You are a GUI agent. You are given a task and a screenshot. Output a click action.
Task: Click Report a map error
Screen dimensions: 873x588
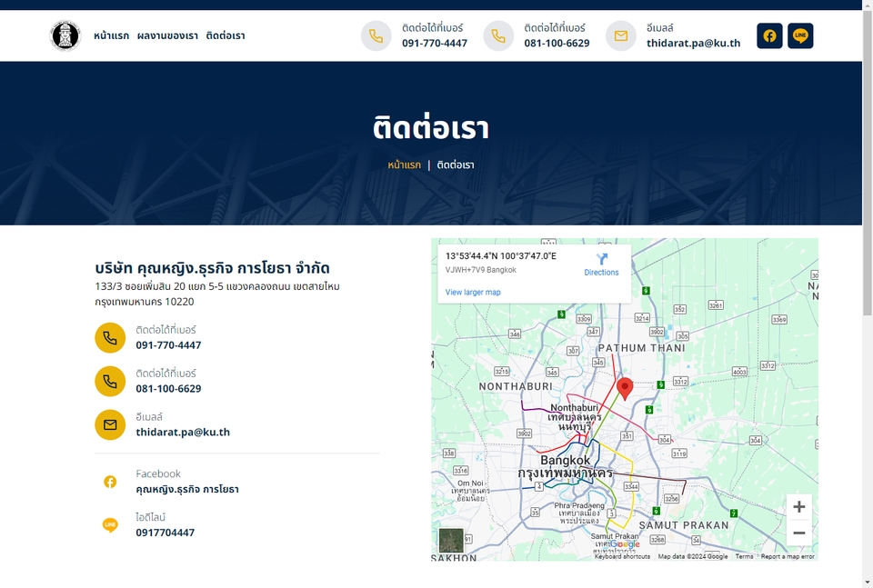click(788, 555)
